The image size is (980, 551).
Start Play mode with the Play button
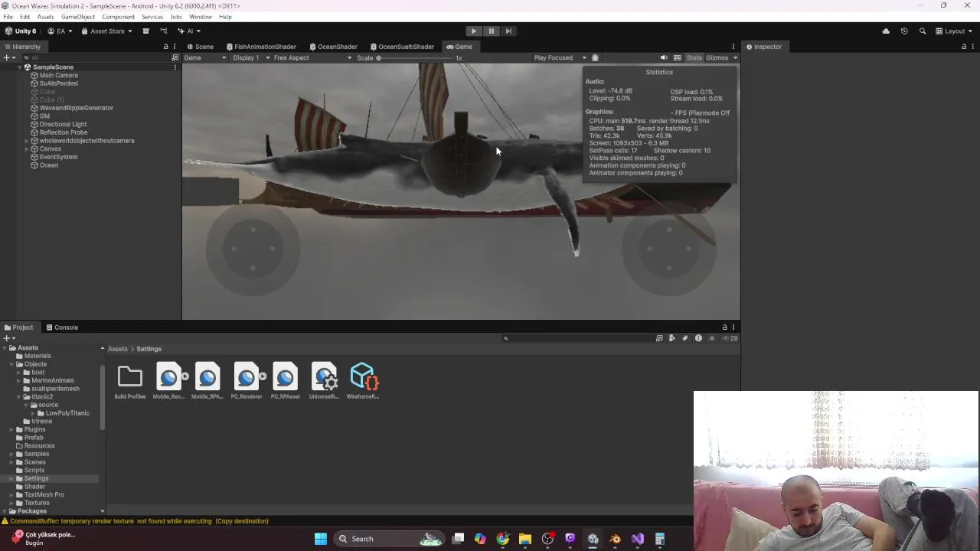click(x=474, y=31)
